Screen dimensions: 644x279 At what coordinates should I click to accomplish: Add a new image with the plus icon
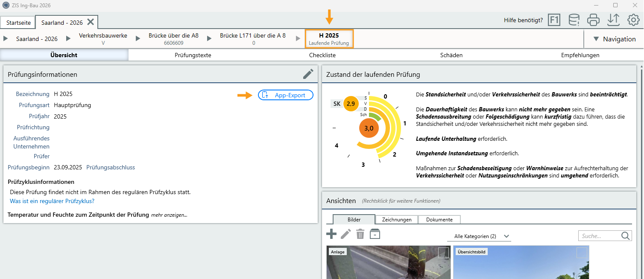coord(331,234)
